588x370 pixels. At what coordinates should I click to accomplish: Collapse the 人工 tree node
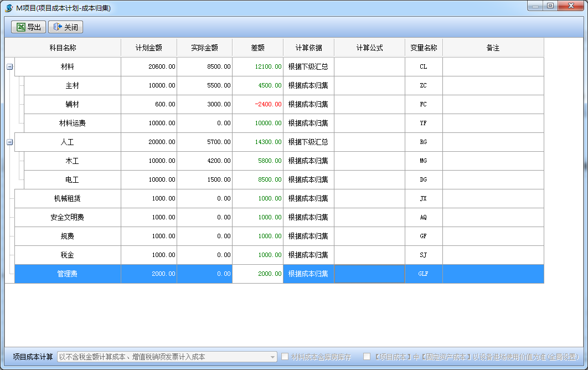click(x=9, y=142)
